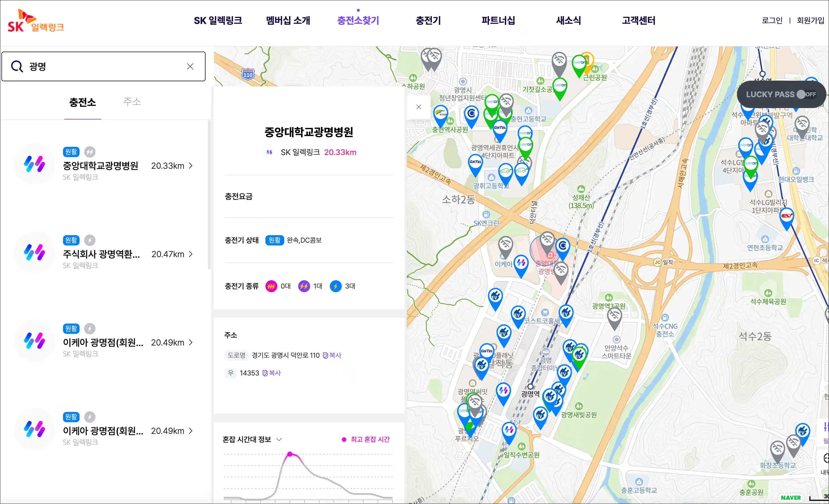Viewport: 829px width, 504px height.
Task: Click the 20.33km distance in detail panel
Action: (340, 153)
